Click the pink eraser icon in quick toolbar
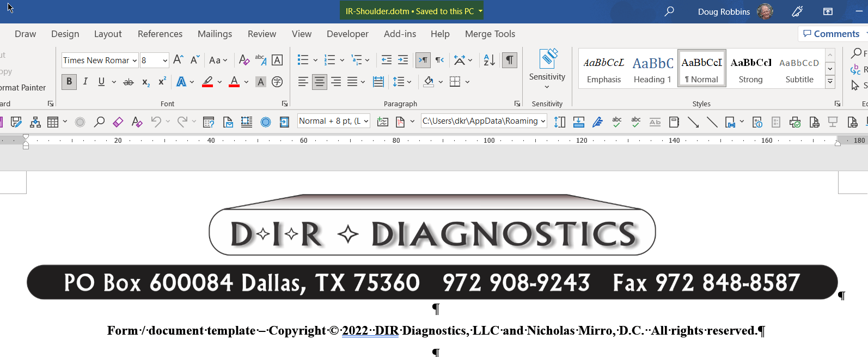Image resolution: width=868 pixels, height=357 pixels. (118, 122)
